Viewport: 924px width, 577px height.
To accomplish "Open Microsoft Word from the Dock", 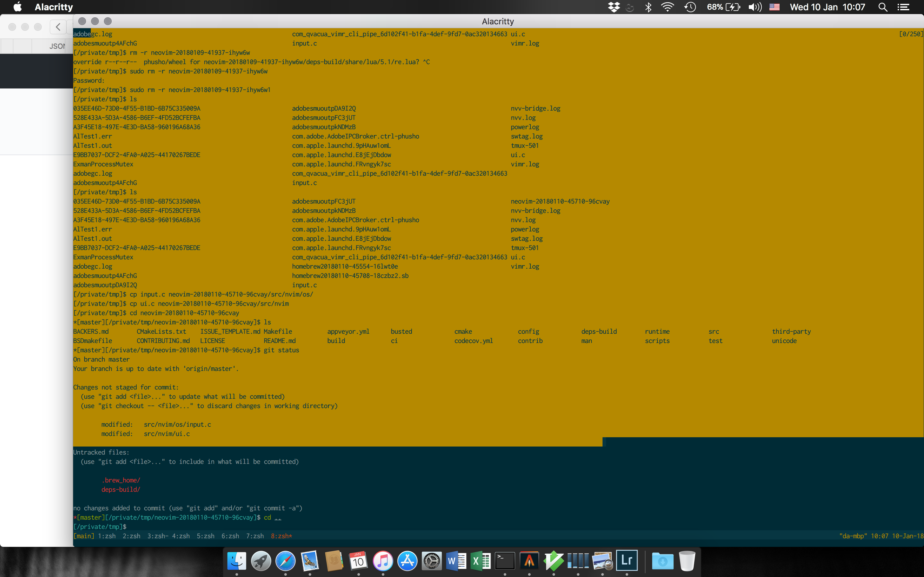I will click(456, 561).
